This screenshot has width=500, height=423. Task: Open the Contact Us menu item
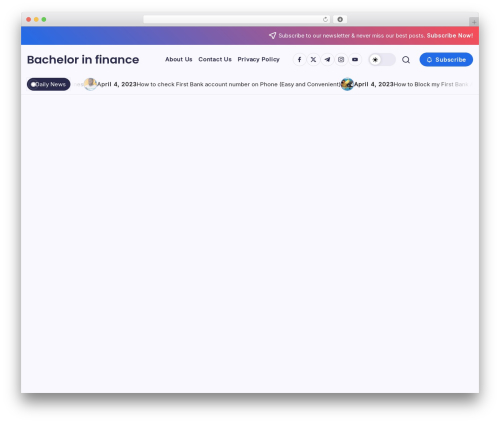(x=215, y=59)
